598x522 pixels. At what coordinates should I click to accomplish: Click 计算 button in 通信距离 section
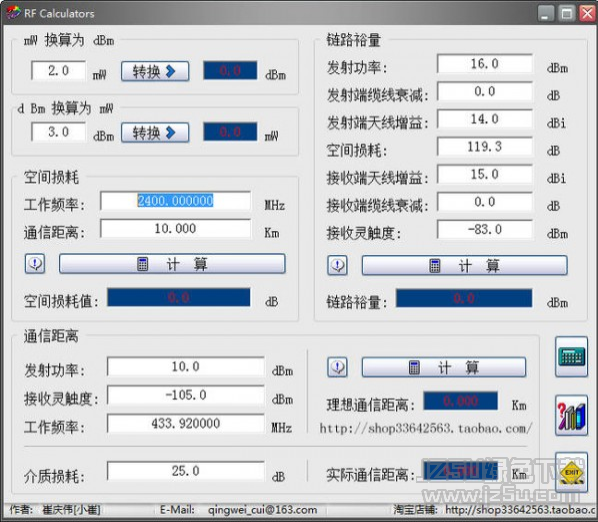[x=444, y=367]
